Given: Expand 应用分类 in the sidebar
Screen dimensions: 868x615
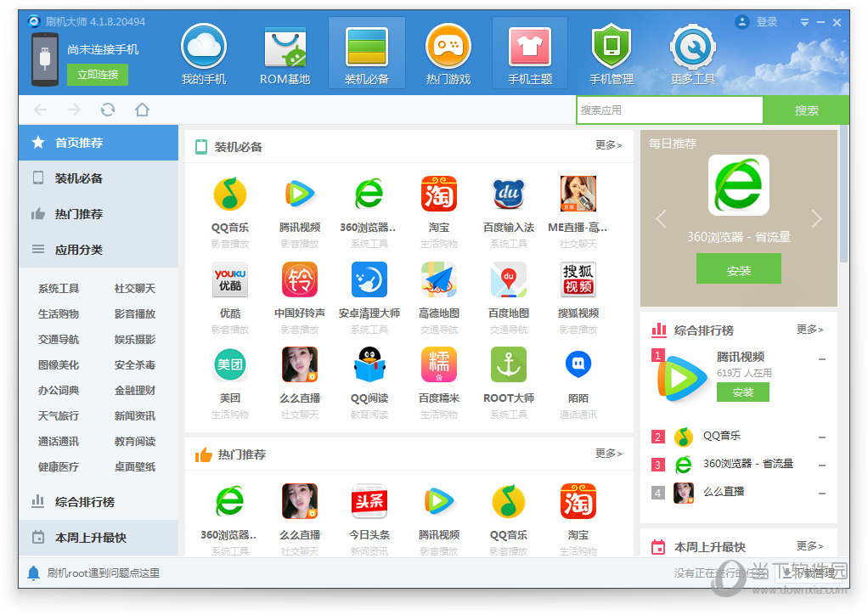Looking at the screenshot, I should click(x=99, y=250).
